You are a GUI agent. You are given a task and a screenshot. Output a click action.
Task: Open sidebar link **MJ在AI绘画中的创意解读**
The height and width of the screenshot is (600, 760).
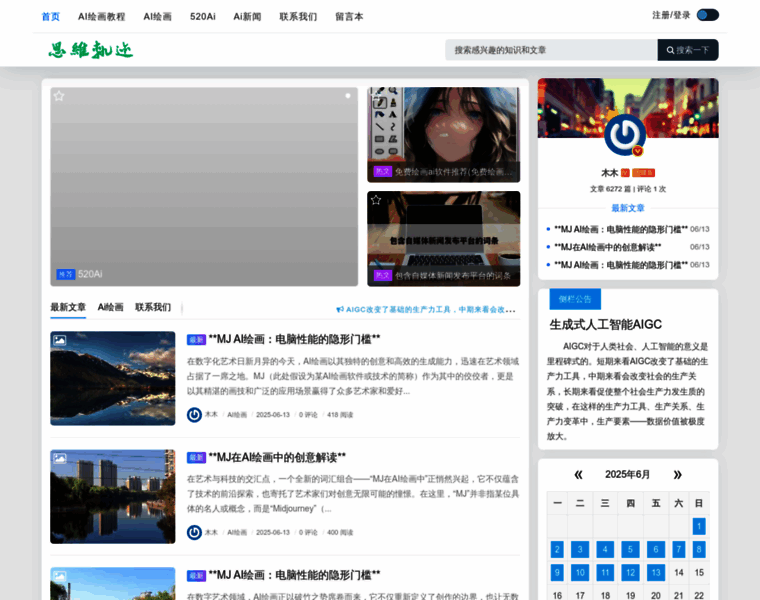pyautogui.click(x=608, y=247)
